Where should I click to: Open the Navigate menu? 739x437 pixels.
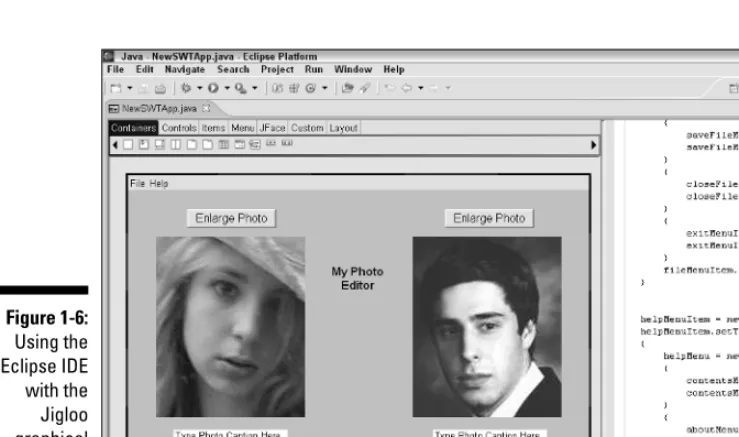click(185, 70)
